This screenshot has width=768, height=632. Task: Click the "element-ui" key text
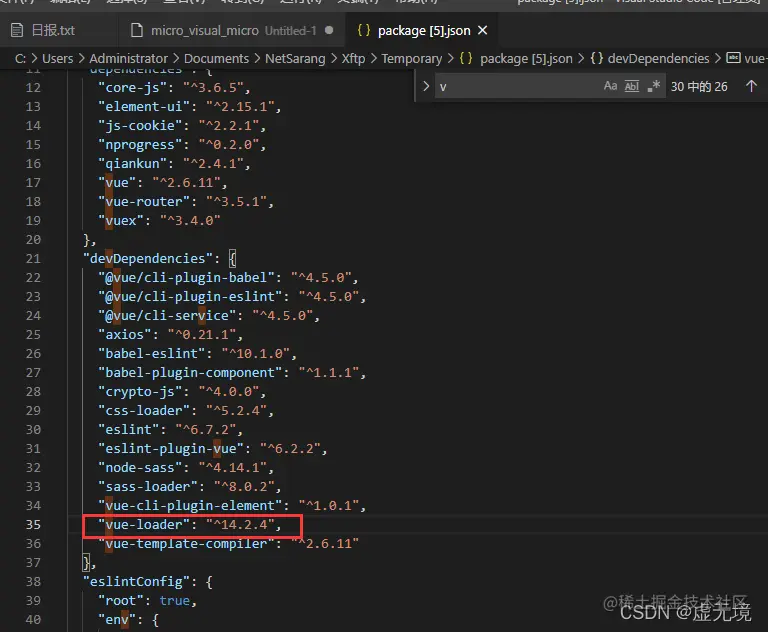[144, 107]
